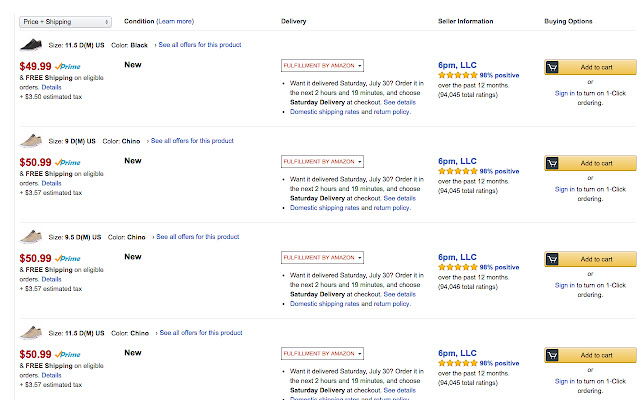View 98% positive ratings for $49.99 offer
640x400 pixels.
[x=499, y=75]
